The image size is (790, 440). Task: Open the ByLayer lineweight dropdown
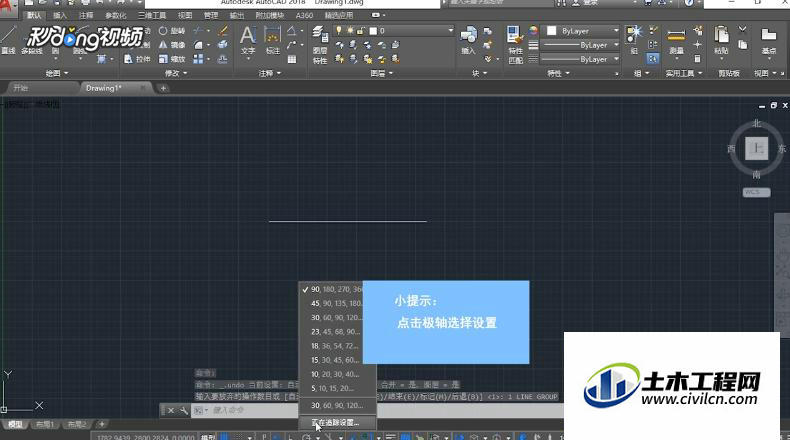pos(580,45)
